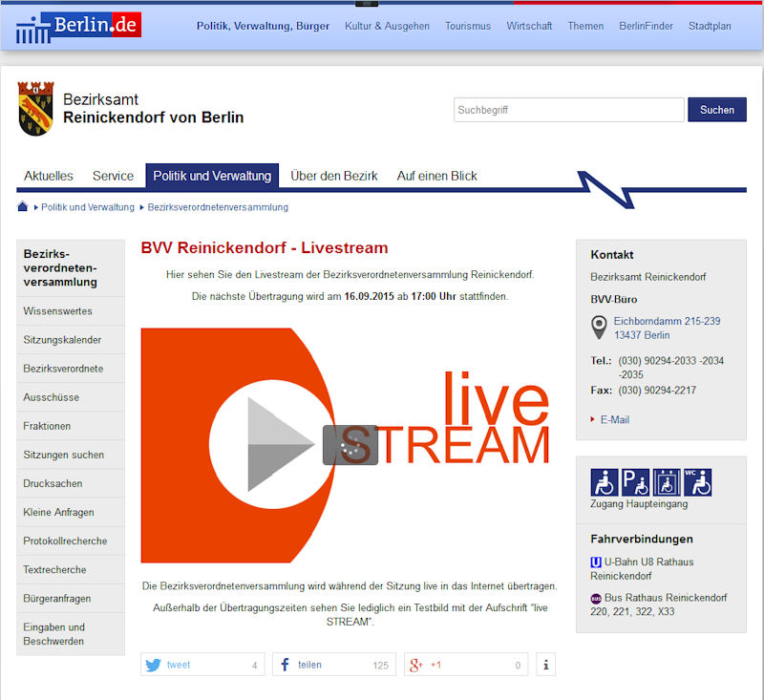Open Kultur & Ausgehen in top menu
The width and height of the screenshot is (764, 700).
tap(387, 26)
